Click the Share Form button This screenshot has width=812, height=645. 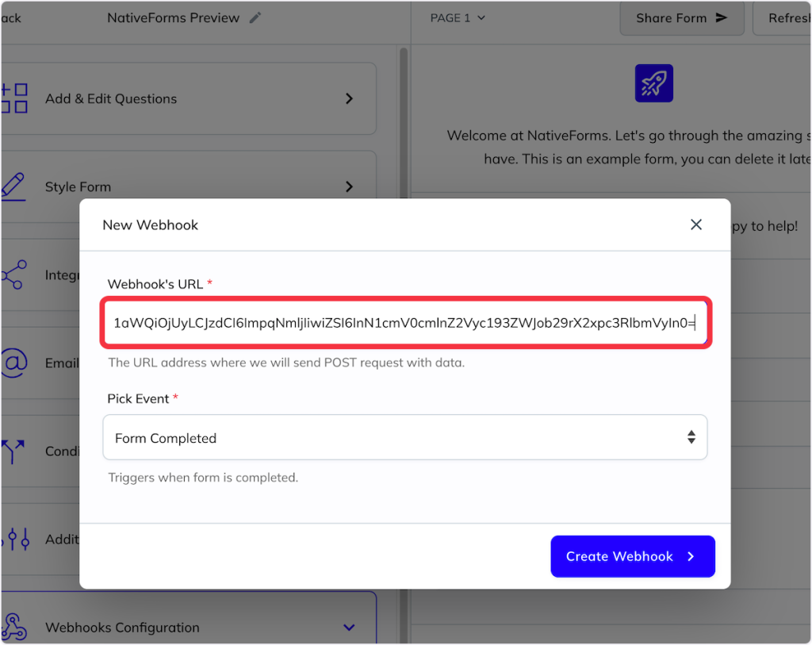[x=681, y=17]
